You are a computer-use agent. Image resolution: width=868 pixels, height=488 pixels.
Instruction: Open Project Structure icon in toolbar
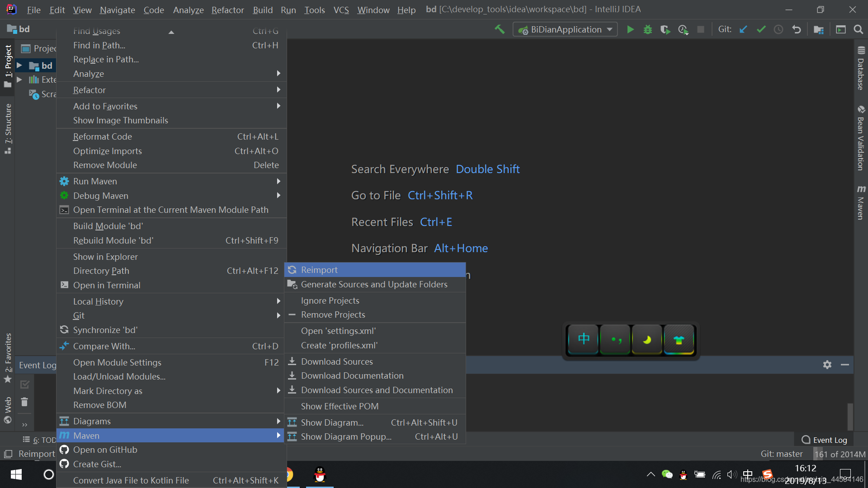click(x=819, y=29)
